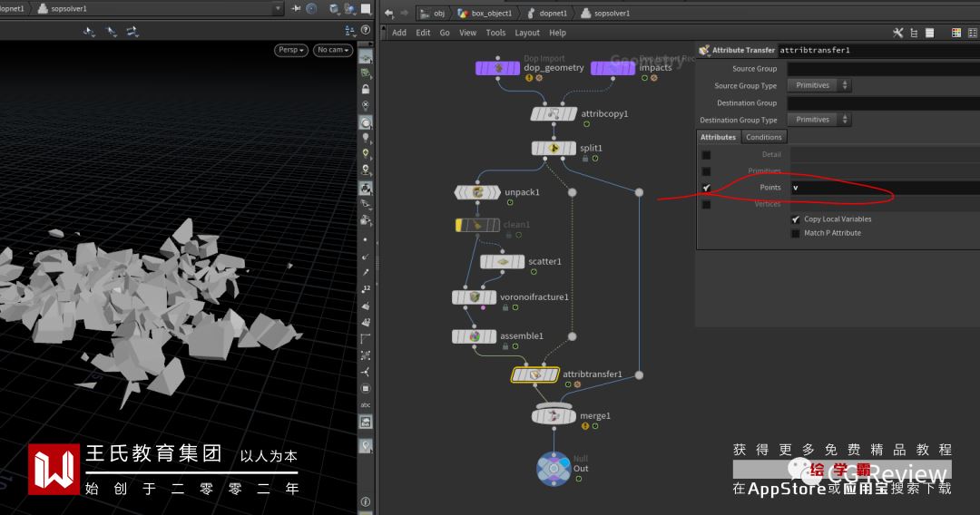Open the View menu
This screenshot has width=980, height=515.
(x=467, y=33)
